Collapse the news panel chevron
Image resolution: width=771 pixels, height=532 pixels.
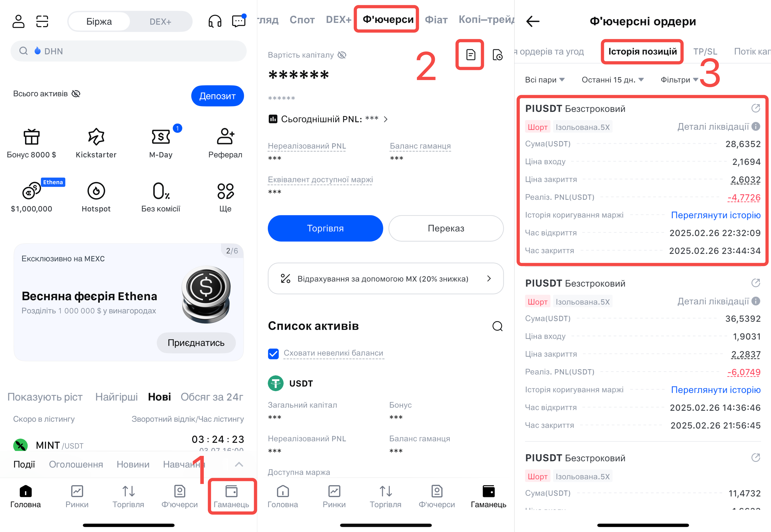click(x=239, y=464)
